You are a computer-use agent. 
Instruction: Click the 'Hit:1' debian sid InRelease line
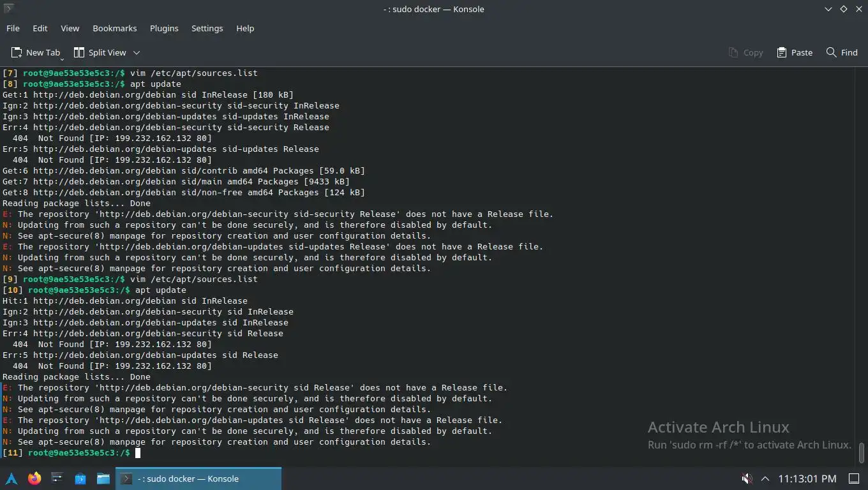click(x=125, y=301)
